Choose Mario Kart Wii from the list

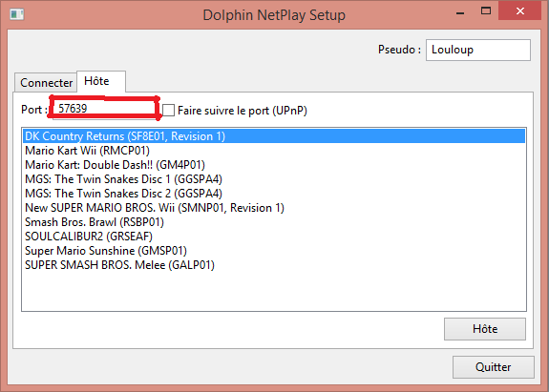[274, 151]
